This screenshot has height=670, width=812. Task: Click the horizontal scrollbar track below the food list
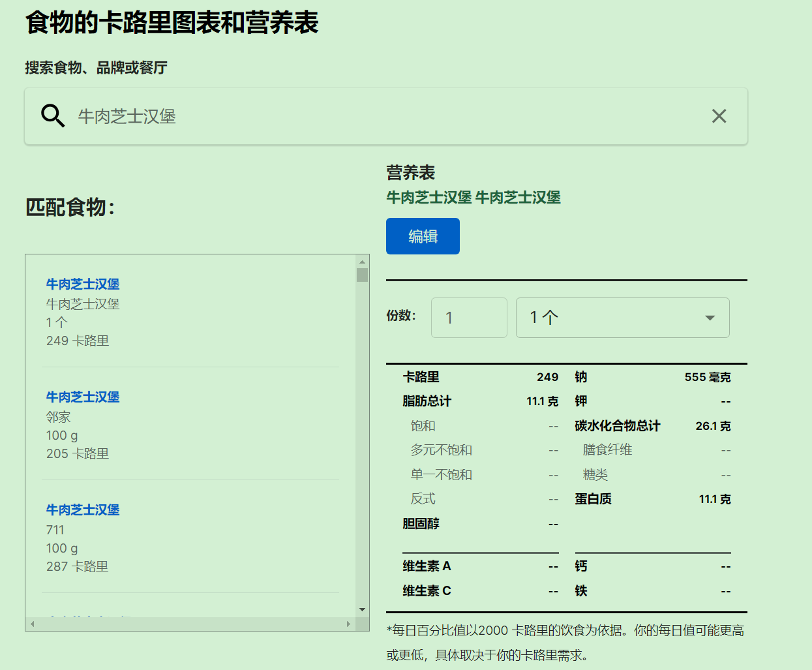click(x=189, y=624)
